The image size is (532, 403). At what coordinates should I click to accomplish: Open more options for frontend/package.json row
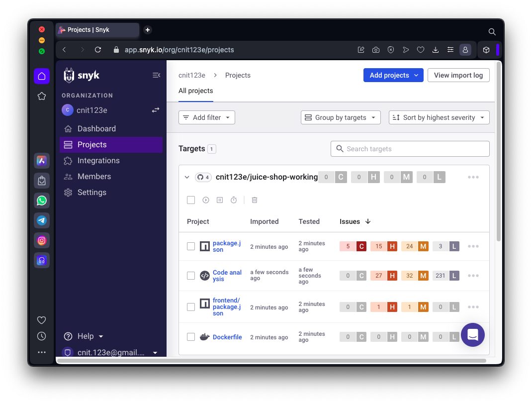tap(473, 307)
